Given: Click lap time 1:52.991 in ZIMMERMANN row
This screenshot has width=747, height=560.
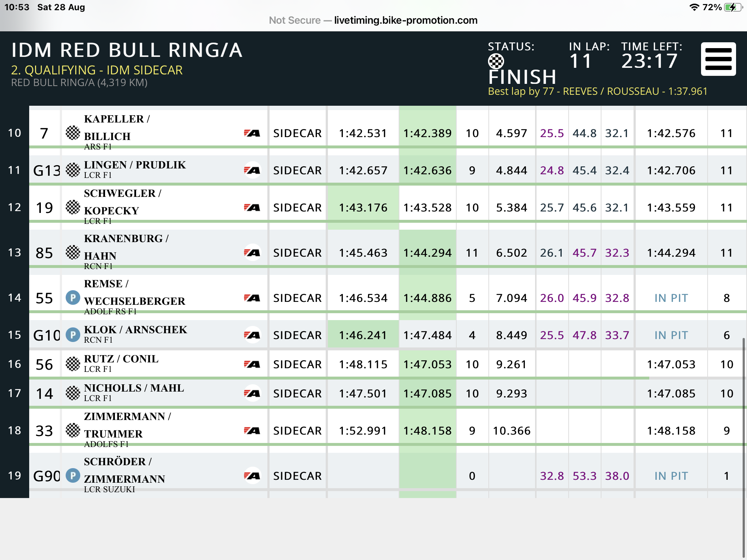Looking at the screenshot, I should [363, 431].
